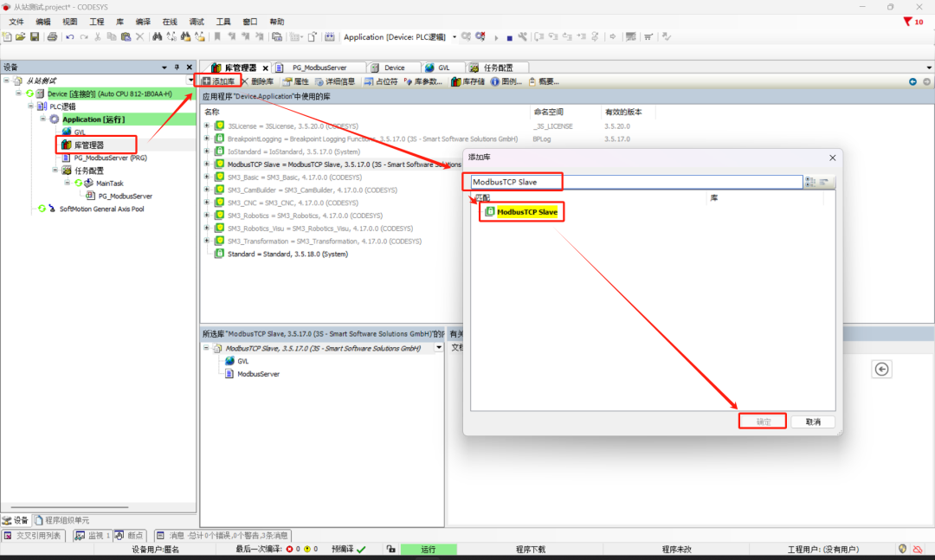Select SoftMotion General Axis Pool node
The height and width of the screenshot is (560, 935).
[101, 209]
